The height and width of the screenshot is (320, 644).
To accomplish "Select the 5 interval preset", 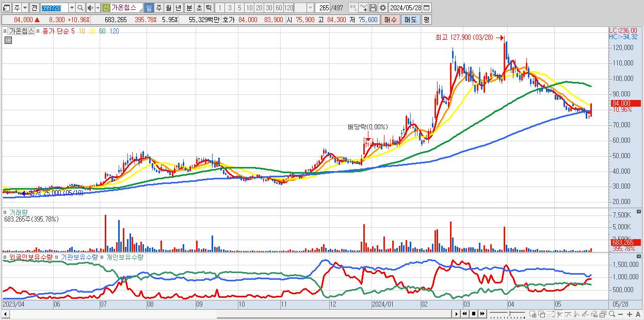I will (x=239, y=8).
